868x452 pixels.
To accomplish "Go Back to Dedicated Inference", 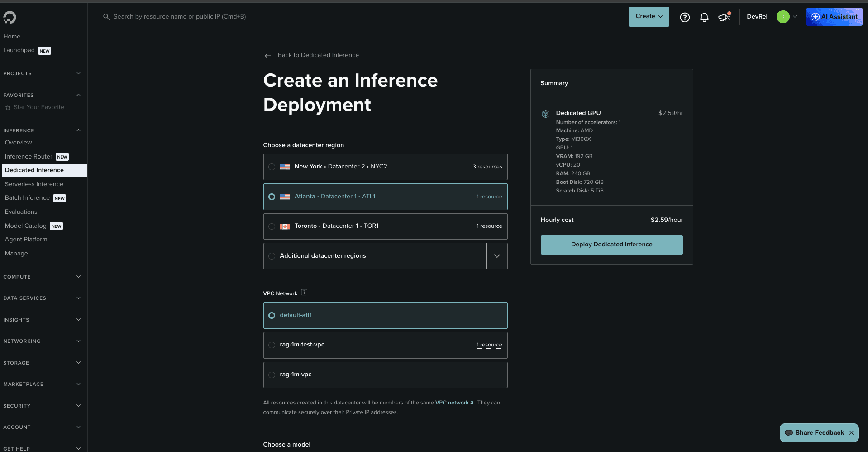I will [x=318, y=55].
